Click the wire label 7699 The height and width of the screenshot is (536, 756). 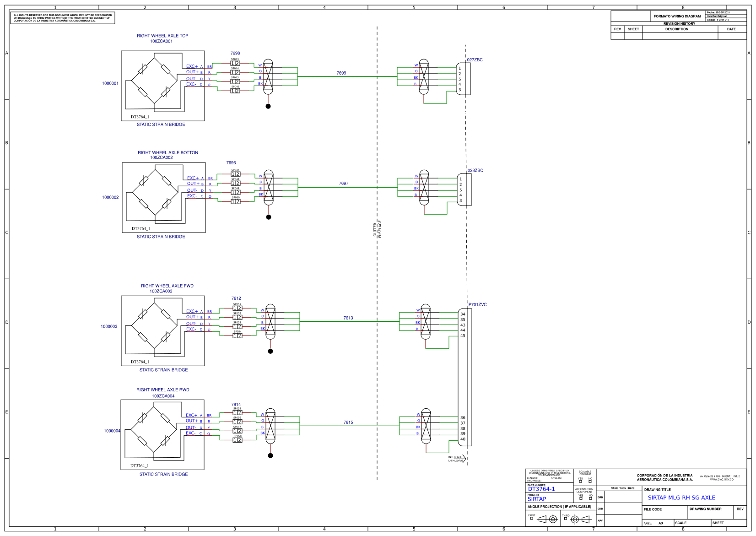coord(341,73)
